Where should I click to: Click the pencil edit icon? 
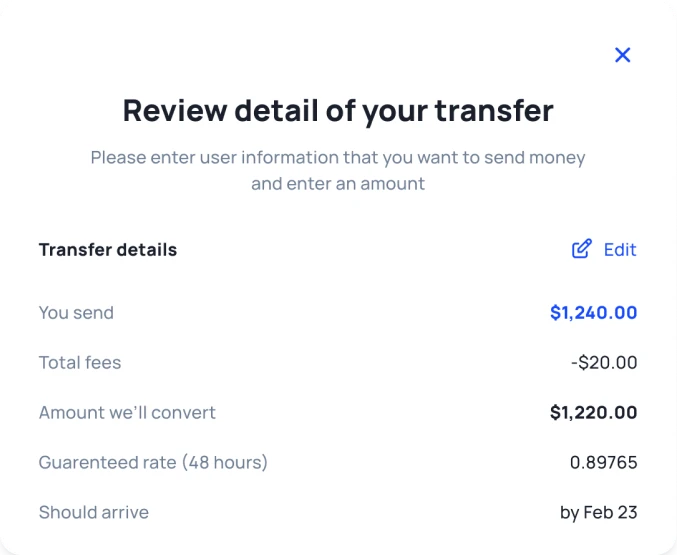(x=581, y=249)
